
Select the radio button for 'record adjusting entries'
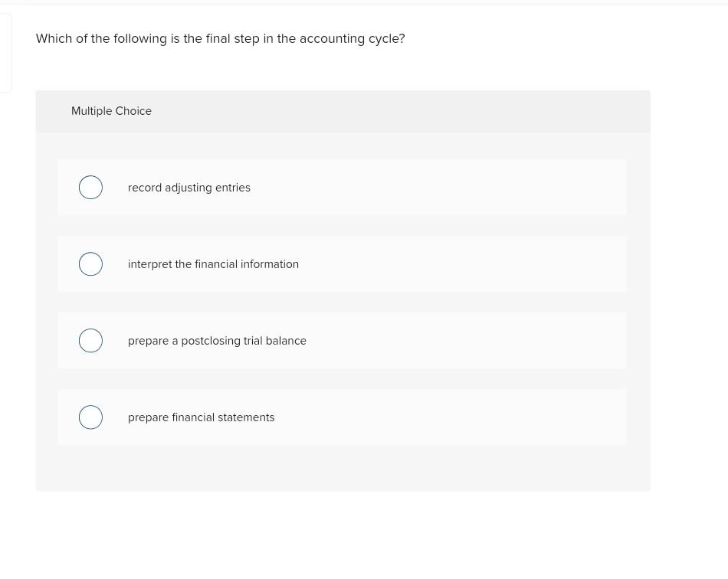pos(90,187)
